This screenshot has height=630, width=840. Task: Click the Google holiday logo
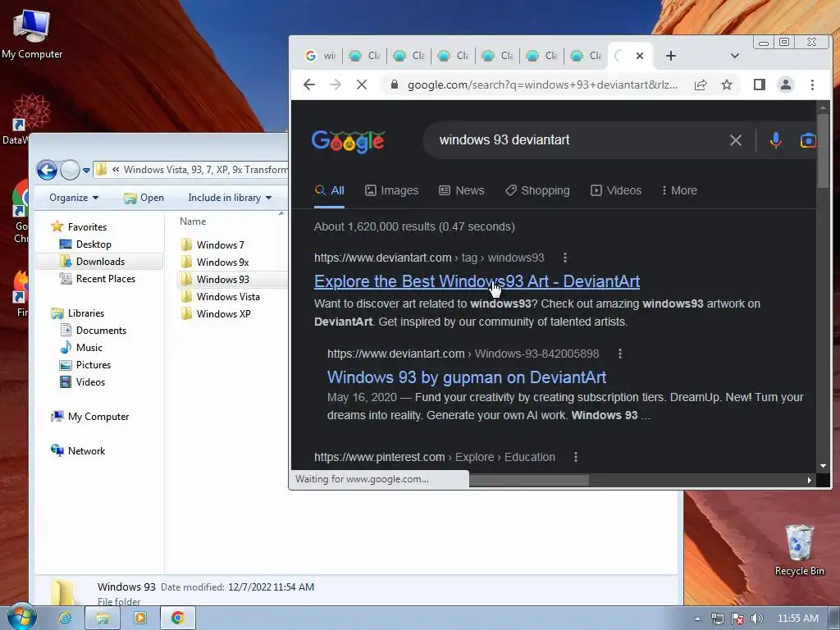coord(348,141)
